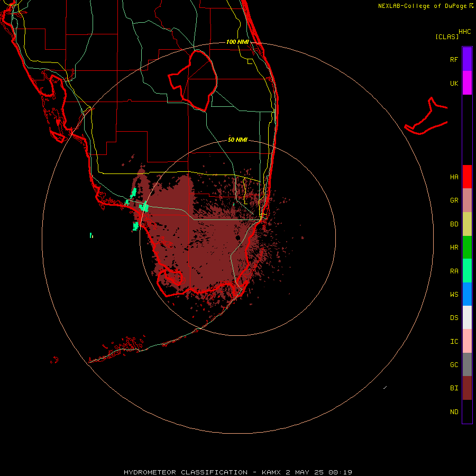The width and height of the screenshot is (476, 476).
Task: Click the RA legend label
Action: click(x=454, y=271)
